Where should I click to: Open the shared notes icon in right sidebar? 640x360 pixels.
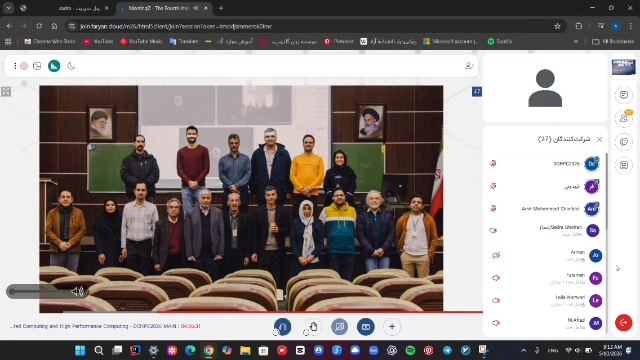click(x=624, y=165)
